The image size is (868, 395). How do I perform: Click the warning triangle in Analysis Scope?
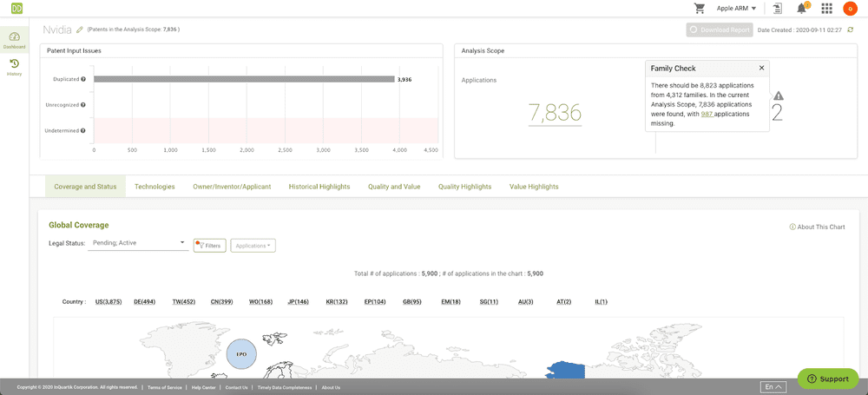click(779, 95)
